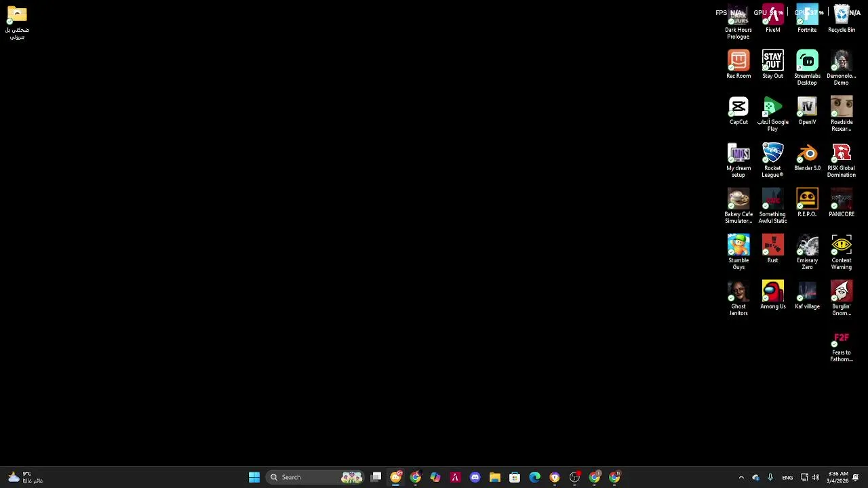Select the Google Play Games shortcut
Viewport: 868px width, 488px height.
click(x=772, y=115)
